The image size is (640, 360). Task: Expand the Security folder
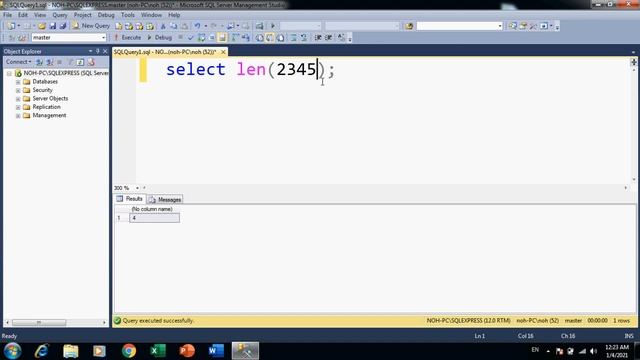(18, 90)
